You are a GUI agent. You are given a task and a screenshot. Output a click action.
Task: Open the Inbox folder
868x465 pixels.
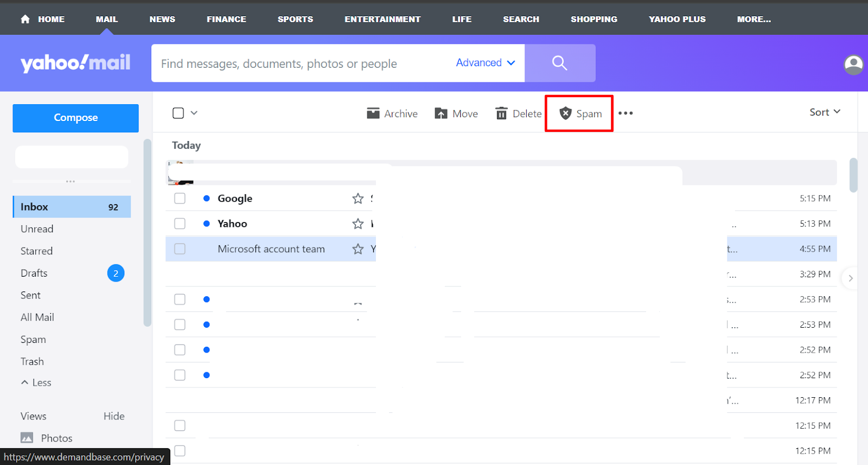click(72, 207)
